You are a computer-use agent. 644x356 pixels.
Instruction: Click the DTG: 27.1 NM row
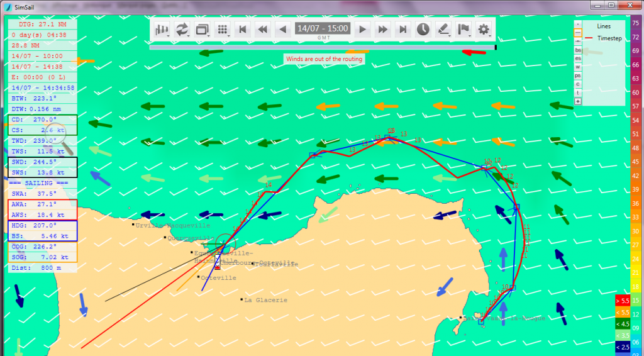[x=43, y=25]
